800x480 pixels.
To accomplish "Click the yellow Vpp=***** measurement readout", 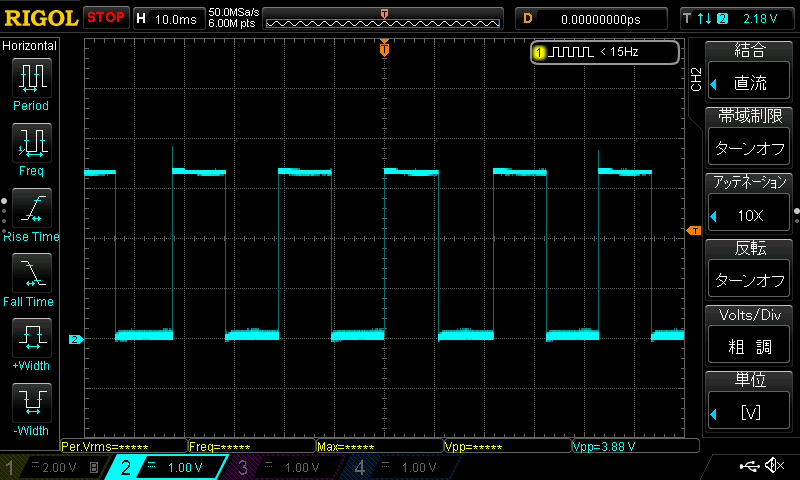I will tap(508, 446).
